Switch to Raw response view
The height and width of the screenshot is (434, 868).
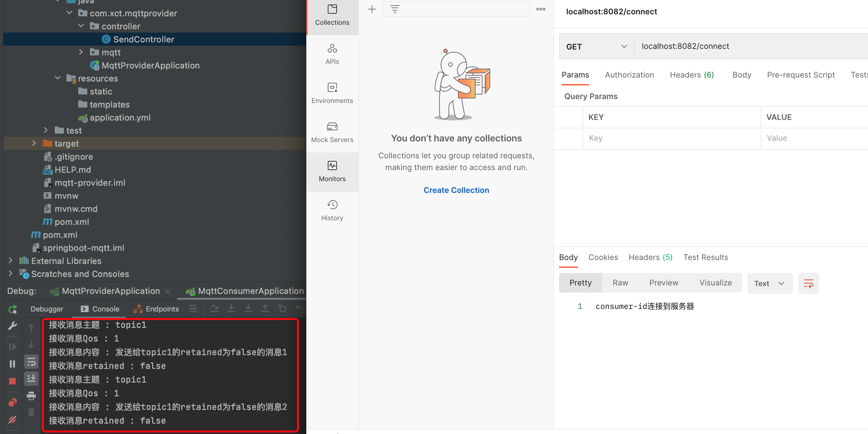620,283
